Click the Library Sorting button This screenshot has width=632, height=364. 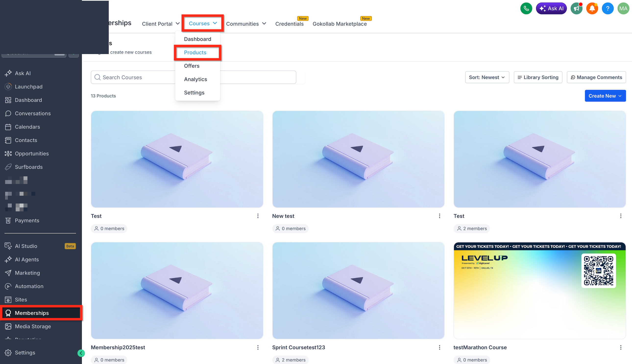(538, 77)
